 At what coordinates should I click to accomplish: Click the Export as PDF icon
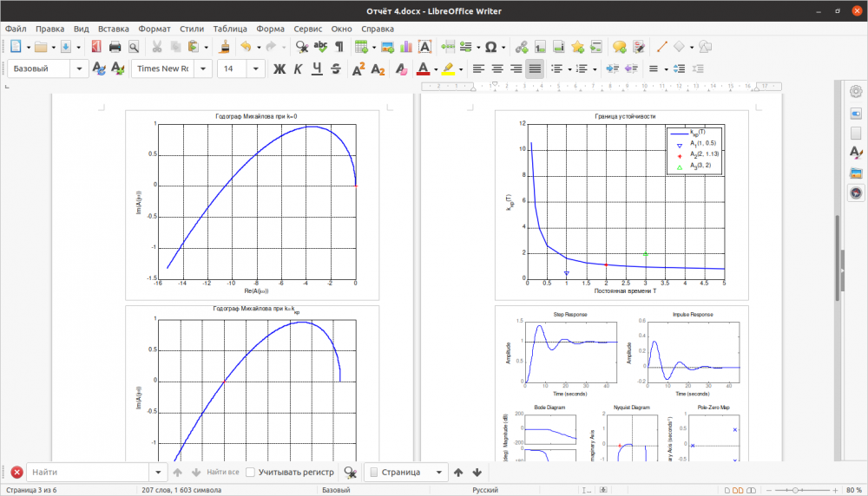coord(95,47)
